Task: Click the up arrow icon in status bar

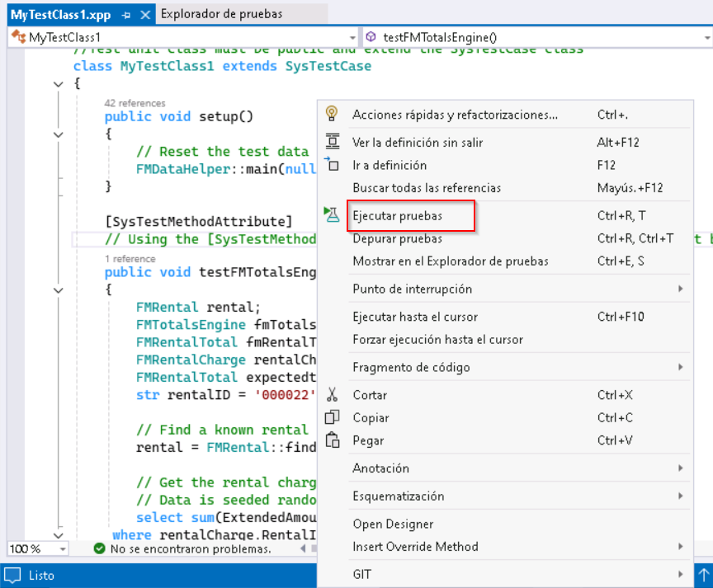Action: (x=703, y=575)
